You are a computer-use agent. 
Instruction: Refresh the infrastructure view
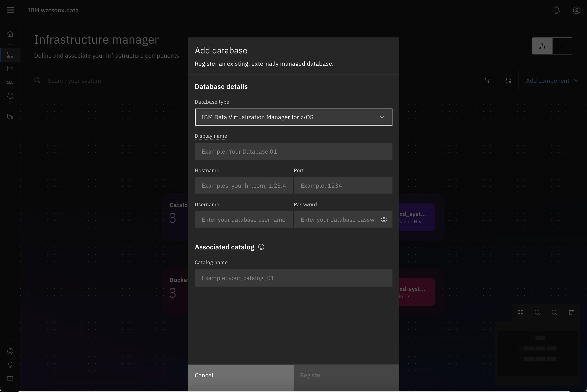click(x=508, y=80)
